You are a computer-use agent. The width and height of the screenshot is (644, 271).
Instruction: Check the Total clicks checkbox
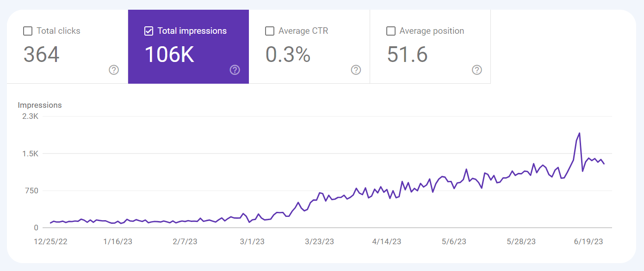[x=28, y=31]
